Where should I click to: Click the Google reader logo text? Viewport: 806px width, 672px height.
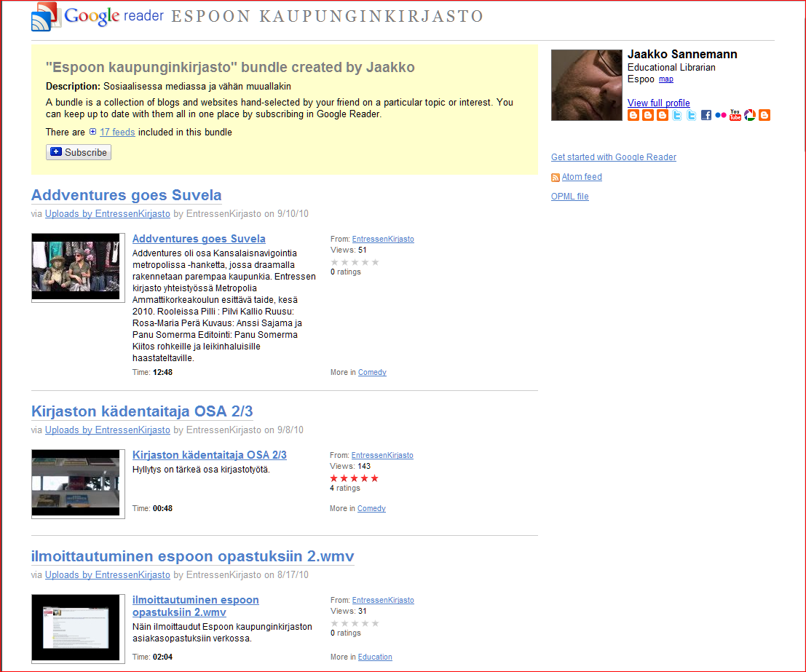click(x=114, y=16)
